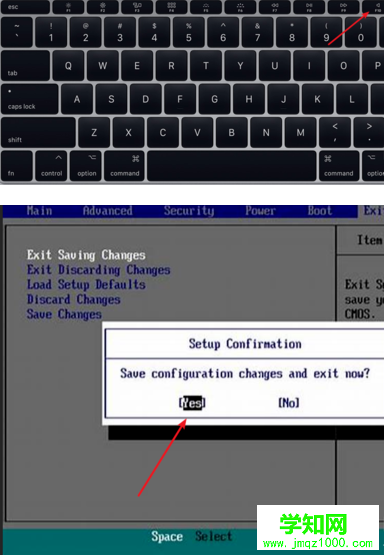Click the F7 rewind key
384x555 pixels.
point(274,7)
